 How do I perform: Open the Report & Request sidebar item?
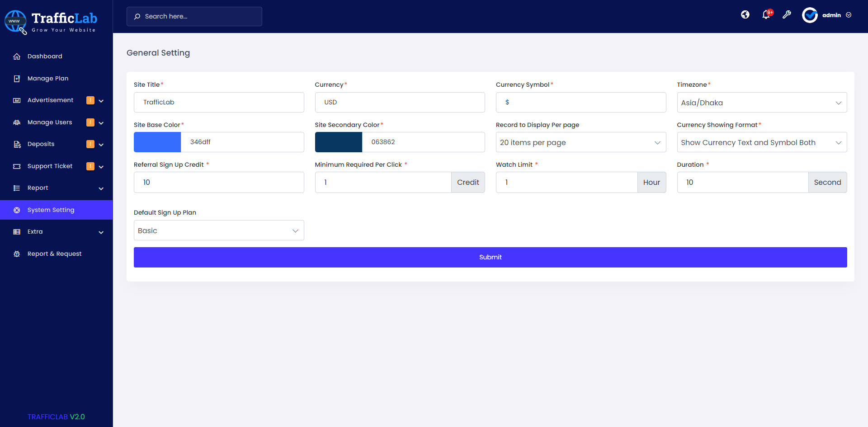tap(54, 253)
